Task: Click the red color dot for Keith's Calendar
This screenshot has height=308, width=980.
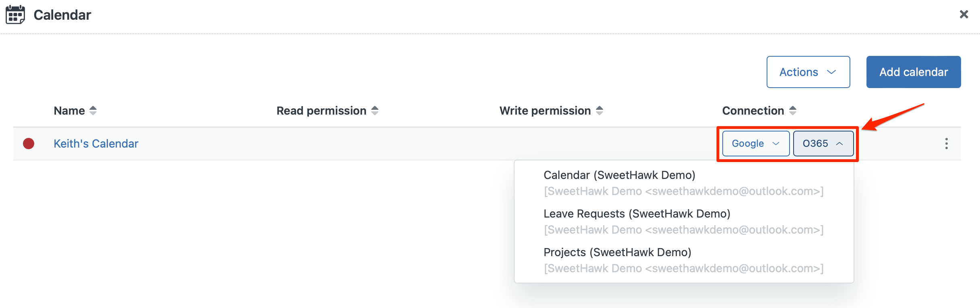Action: (29, 144)
